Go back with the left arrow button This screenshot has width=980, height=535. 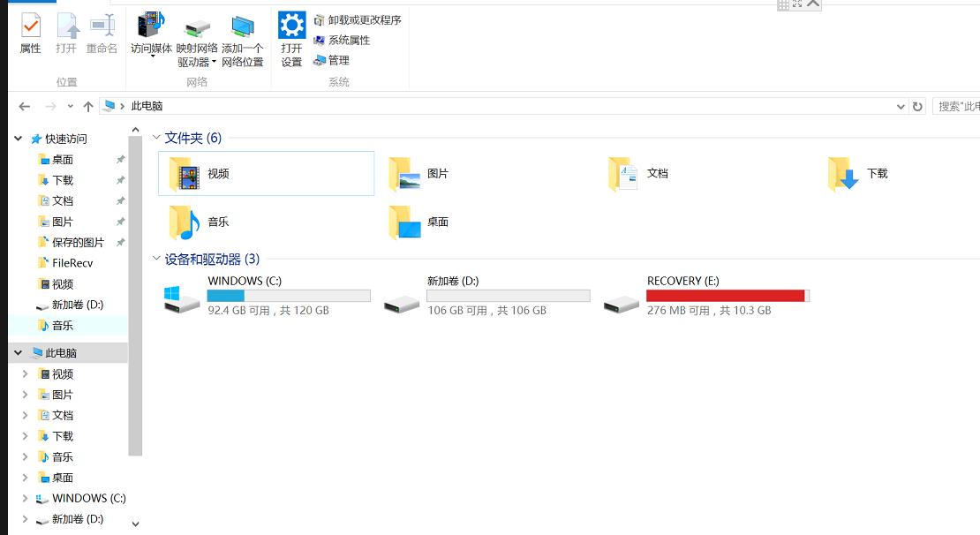coord(25,106)
